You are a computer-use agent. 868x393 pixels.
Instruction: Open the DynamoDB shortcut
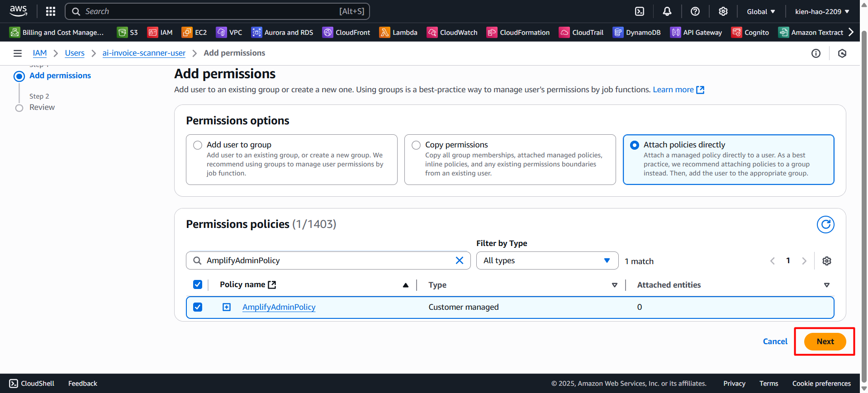636,32
